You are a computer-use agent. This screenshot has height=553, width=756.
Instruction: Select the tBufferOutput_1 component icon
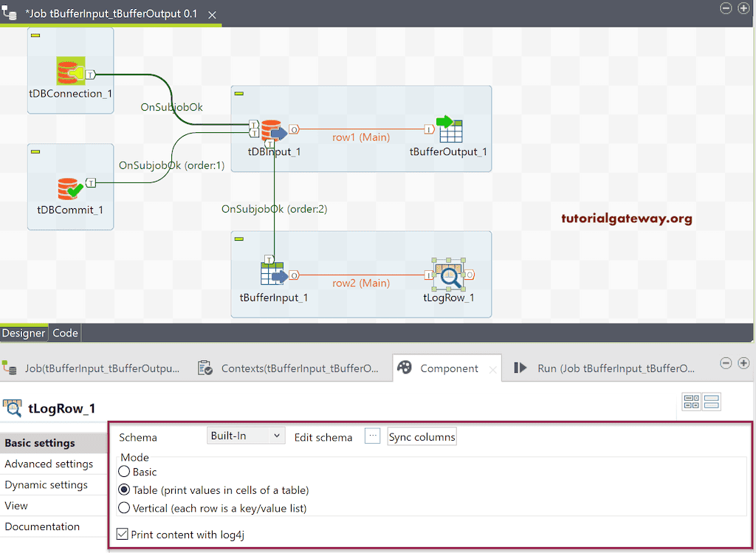[452, 131]
